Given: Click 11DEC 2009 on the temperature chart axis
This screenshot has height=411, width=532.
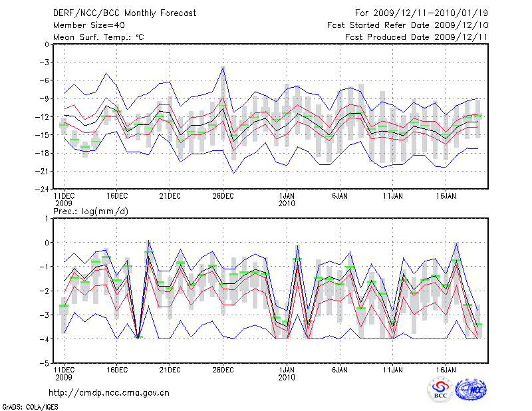Looking at the screenshot, I should point(63,200).
